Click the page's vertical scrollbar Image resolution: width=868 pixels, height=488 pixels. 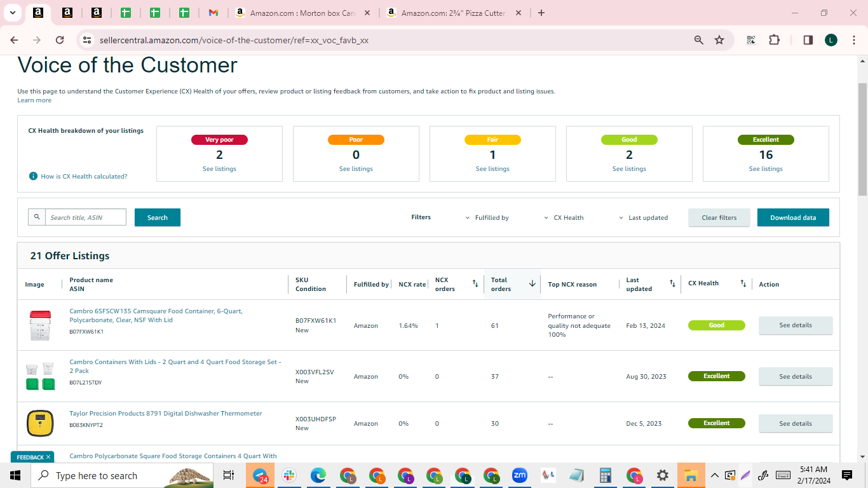[x=862, y=140]
